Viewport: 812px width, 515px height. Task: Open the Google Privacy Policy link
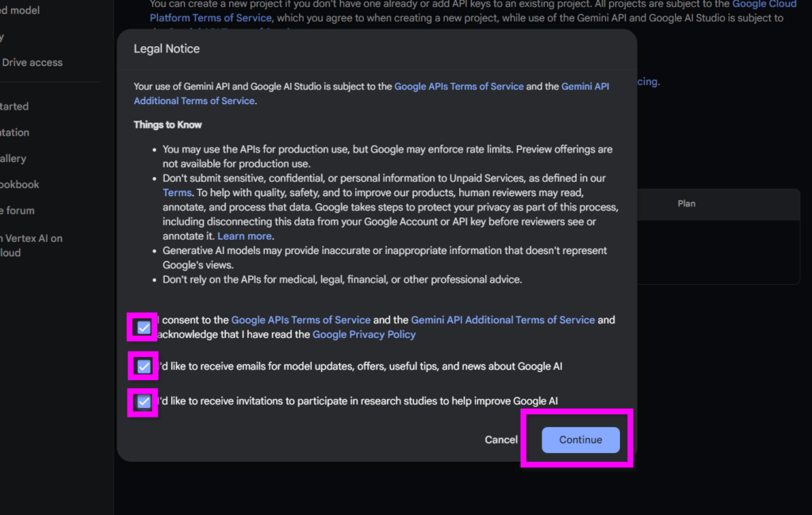tap(364, 335)
